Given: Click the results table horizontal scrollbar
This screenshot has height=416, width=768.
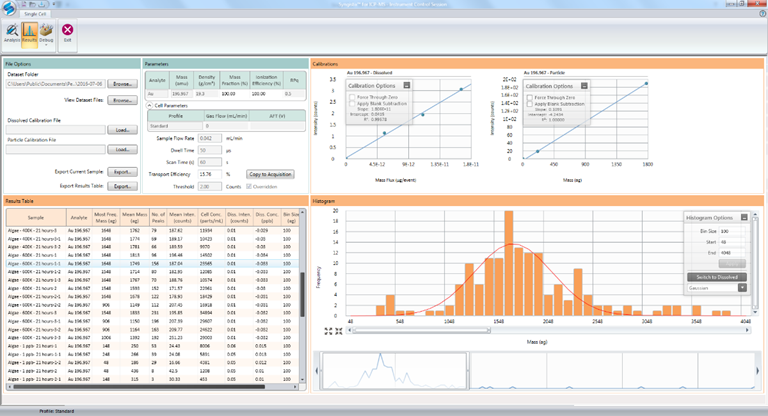Looking at the screenshot, I should [x=139, y=387].
